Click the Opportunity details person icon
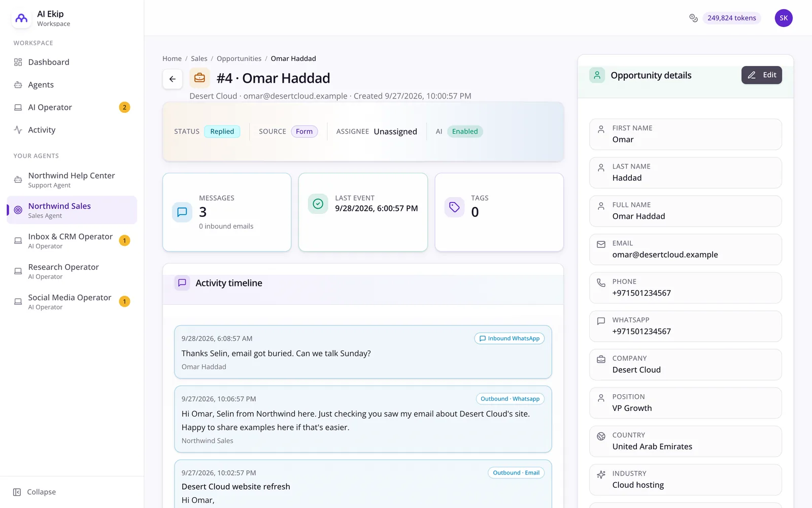This screenshot has height=508, width=812. click(x=597, y=75)
